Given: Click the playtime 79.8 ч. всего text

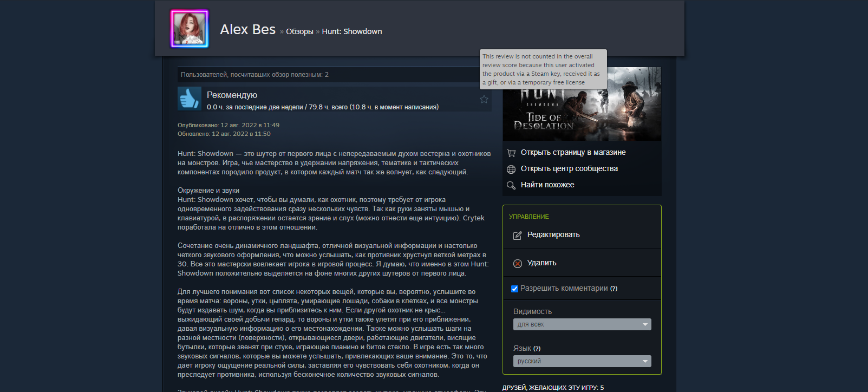Looking at the screenshot, I should coord(328,107).
